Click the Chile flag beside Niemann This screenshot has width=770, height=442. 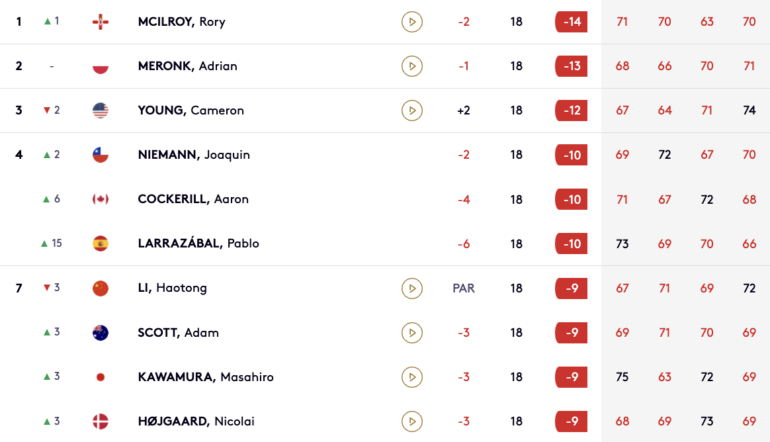tap(101, 155)
